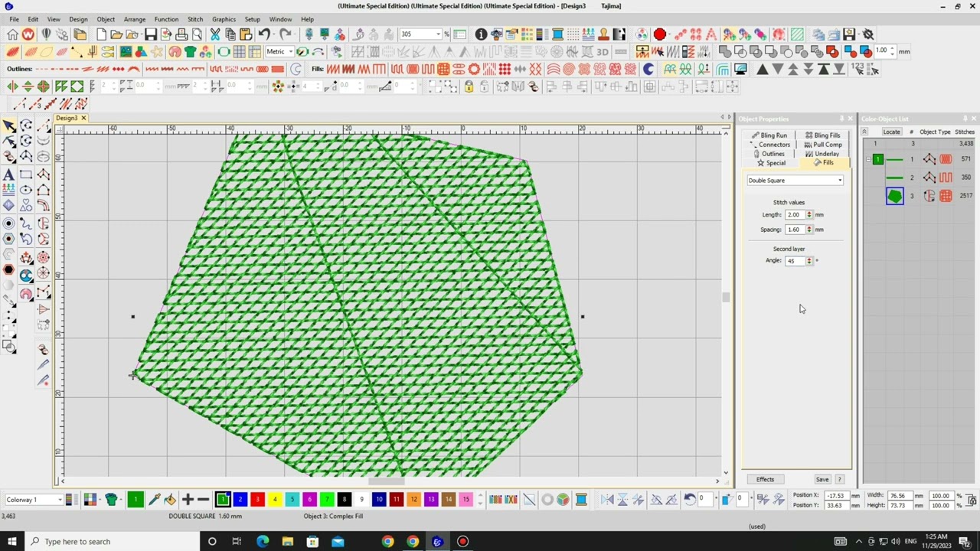
Task: Switch to the Pull Comp tab
Action: click(x=823, y=145)
